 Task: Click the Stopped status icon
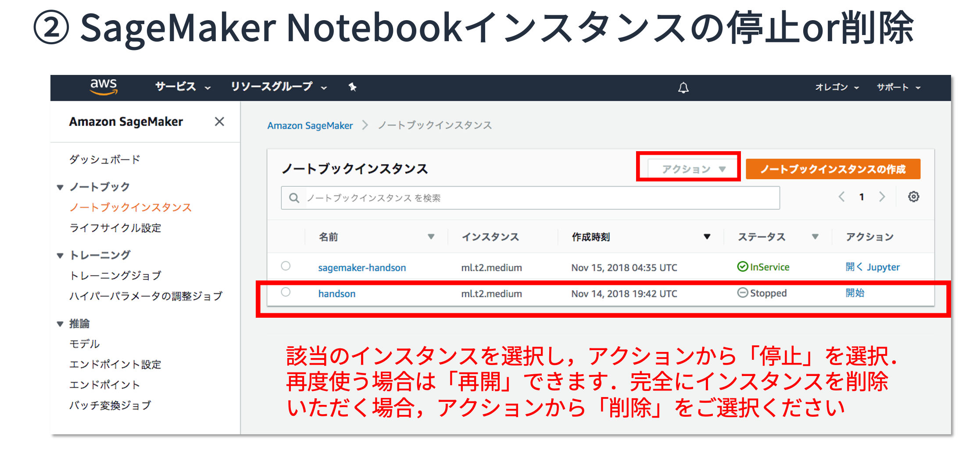pos(742,292)
